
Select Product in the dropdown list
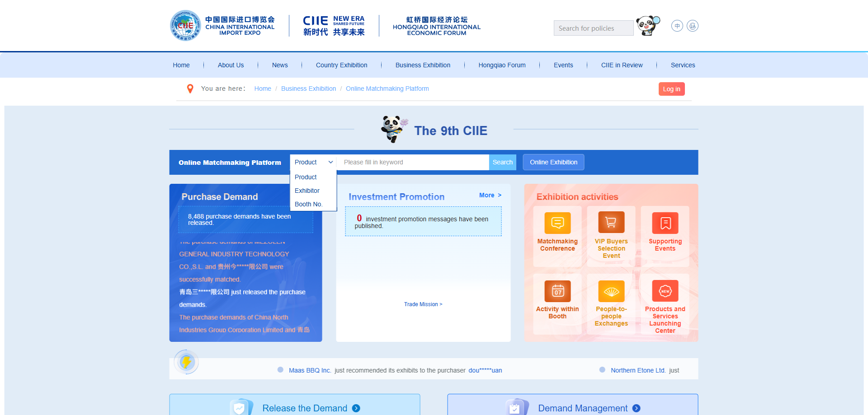(306, 177)
